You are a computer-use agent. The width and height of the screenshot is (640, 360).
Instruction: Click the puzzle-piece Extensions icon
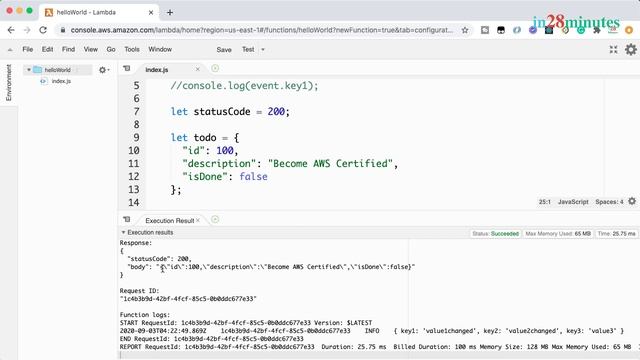(x=597, y=30)
